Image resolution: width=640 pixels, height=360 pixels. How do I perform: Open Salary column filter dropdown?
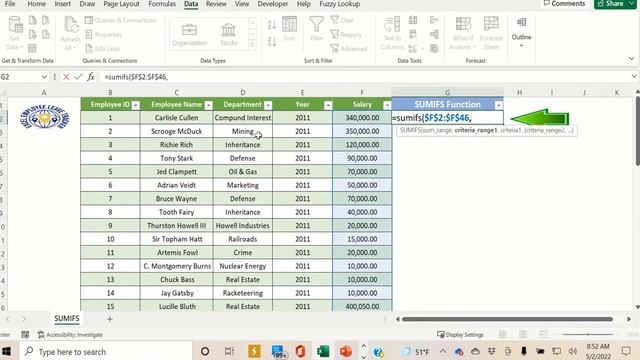[x=387, y=105]
